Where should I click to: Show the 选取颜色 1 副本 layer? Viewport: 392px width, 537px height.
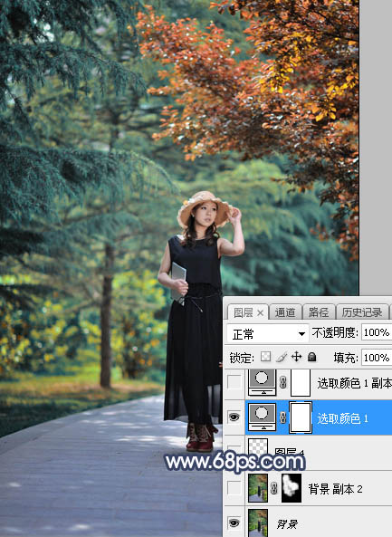coord(234,382)
